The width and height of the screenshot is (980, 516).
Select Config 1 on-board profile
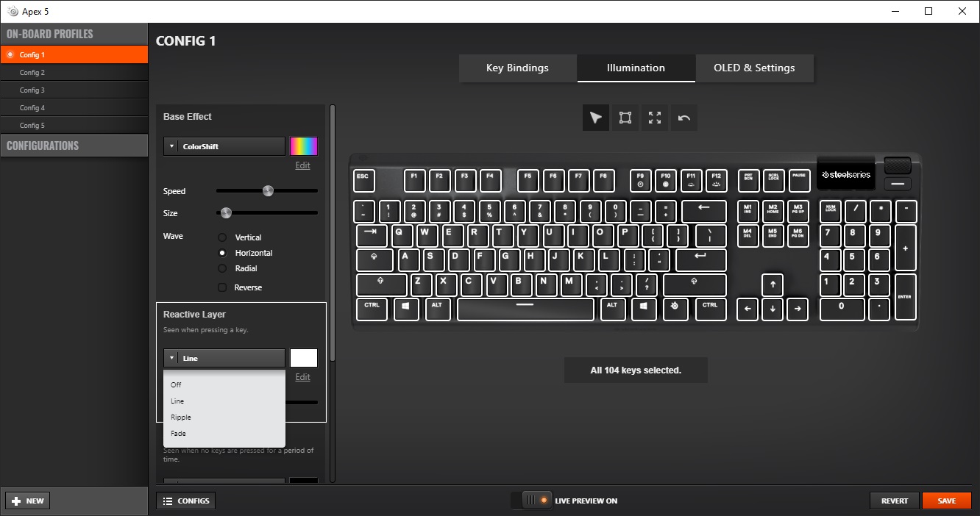pos(74,54)
